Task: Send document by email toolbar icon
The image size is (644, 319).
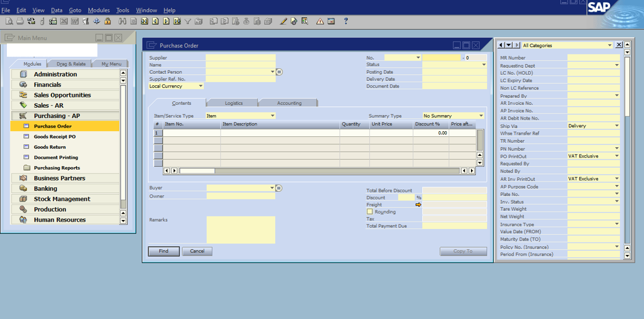Action: click(x=31, y=21)
